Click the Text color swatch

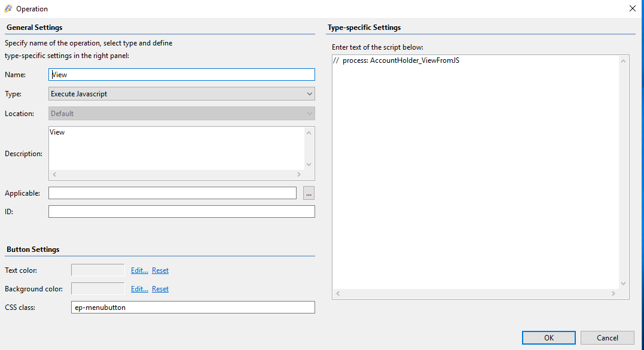[x=97, y=270]
